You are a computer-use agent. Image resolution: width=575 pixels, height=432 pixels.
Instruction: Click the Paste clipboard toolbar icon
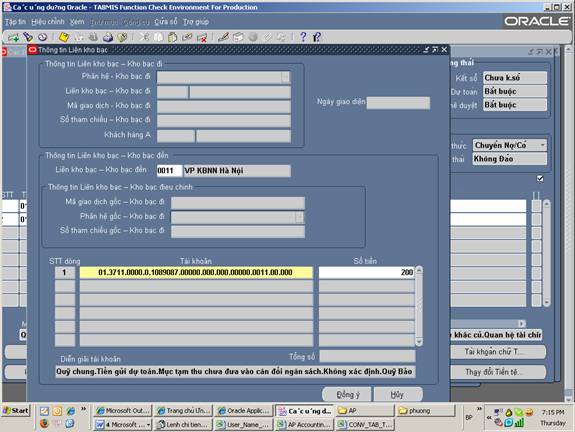(172, 37)
